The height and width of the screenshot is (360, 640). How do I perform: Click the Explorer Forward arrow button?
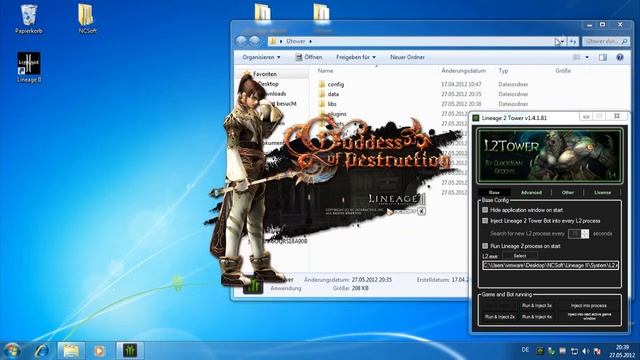coord(254,41)
